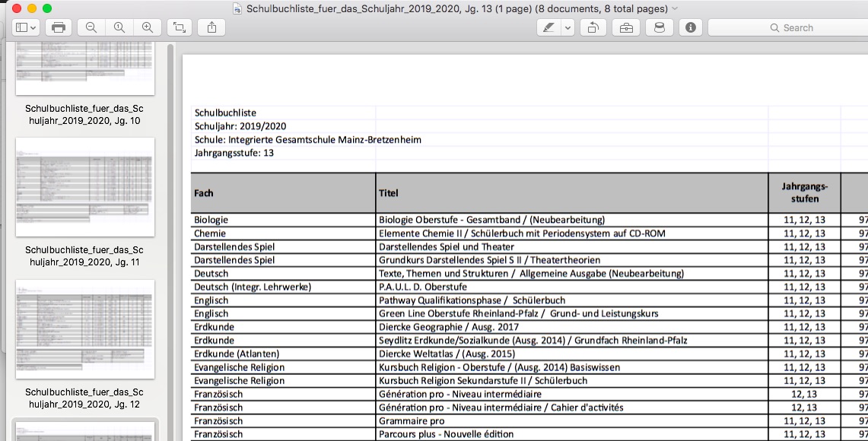The height and width of the screenshot is (441, 868).
Task: Click the Search field
Action: click(787, 27)
